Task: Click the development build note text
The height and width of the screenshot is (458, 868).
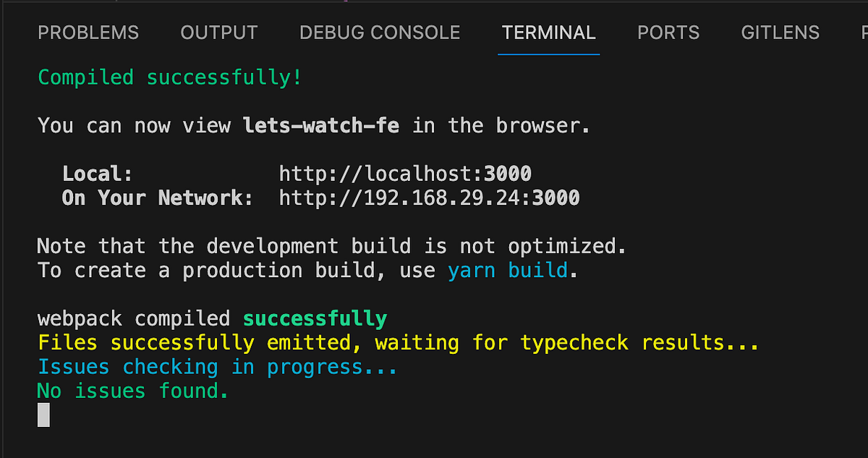Action: 331,245
